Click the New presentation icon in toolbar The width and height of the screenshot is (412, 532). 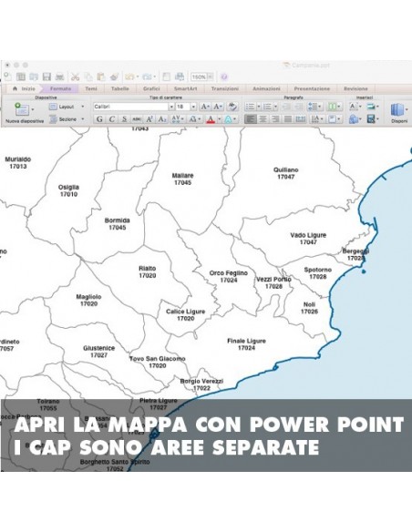[x=7, y=77]
